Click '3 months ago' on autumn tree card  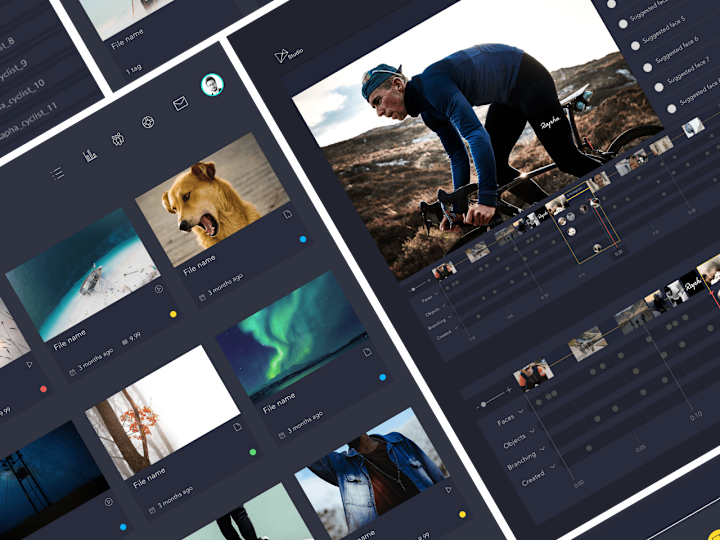pos(176,498)
